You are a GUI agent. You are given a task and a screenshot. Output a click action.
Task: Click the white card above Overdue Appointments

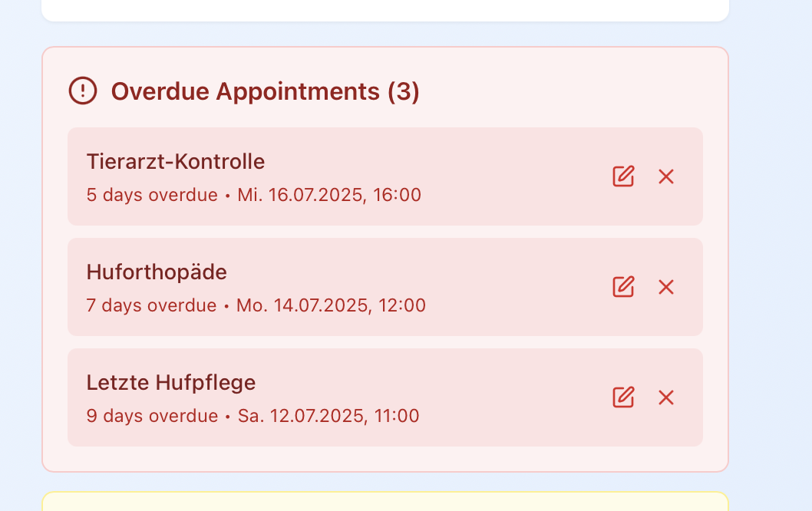pyautogui.click(x=385, y=10)
